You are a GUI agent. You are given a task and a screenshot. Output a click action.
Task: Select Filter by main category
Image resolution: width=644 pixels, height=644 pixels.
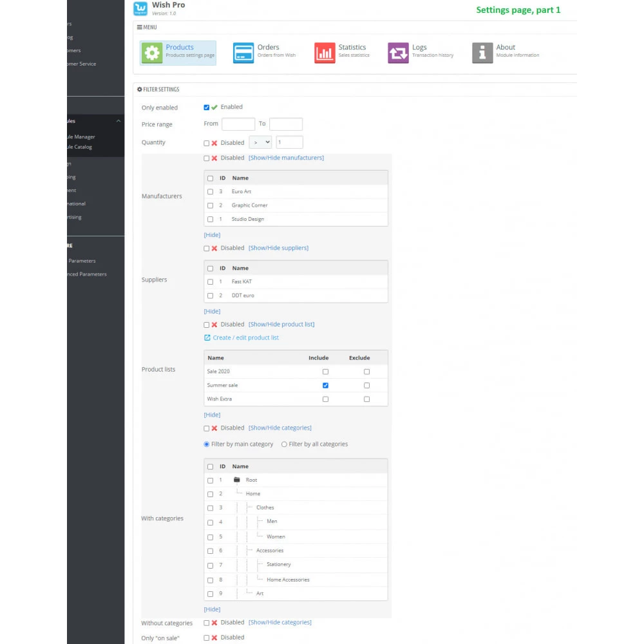[207, 444]
